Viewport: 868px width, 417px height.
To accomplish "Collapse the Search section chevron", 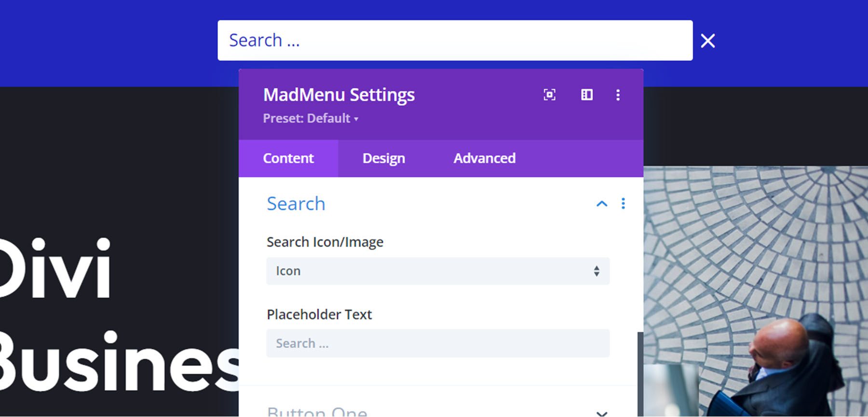I will click(601, 204).
